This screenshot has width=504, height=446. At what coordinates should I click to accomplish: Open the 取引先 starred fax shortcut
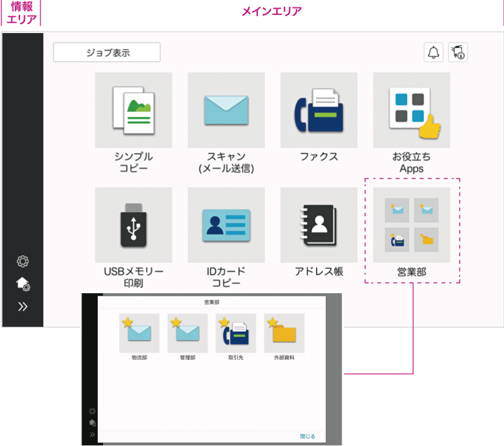236,333
